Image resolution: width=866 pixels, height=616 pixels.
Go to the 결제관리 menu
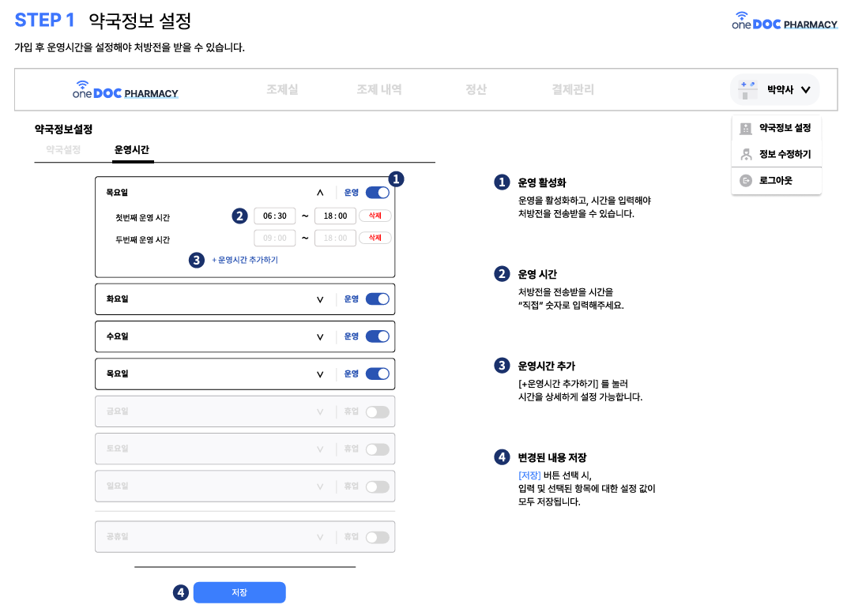pos(573,90)
